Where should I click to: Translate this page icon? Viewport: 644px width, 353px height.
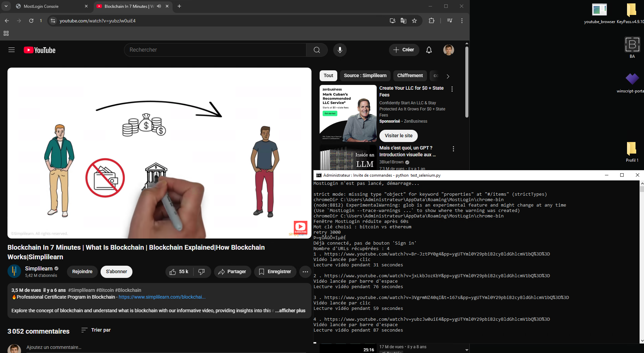coord(404,21)
